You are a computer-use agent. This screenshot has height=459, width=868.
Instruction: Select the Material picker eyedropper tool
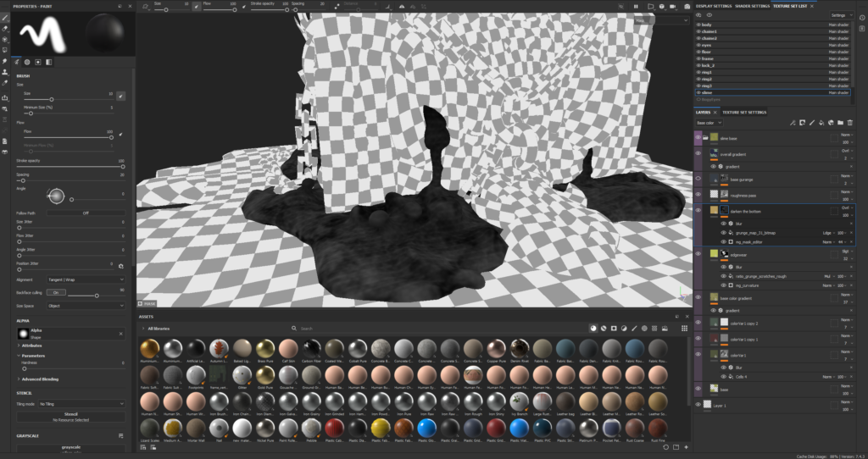coord(5,83)
